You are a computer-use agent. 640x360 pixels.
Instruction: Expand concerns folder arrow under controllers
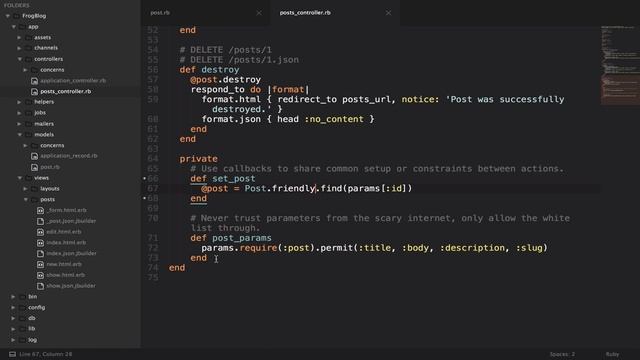click(x=25, y=70)
